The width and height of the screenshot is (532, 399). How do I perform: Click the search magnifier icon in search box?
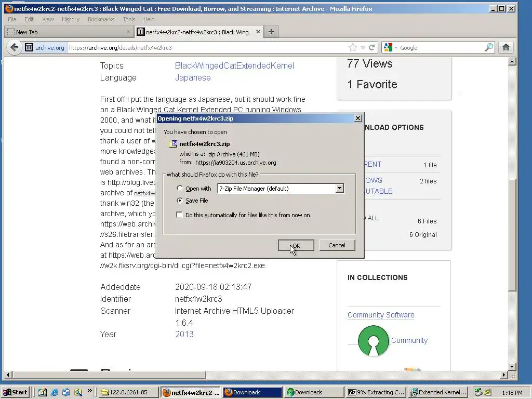pos(488,47)
